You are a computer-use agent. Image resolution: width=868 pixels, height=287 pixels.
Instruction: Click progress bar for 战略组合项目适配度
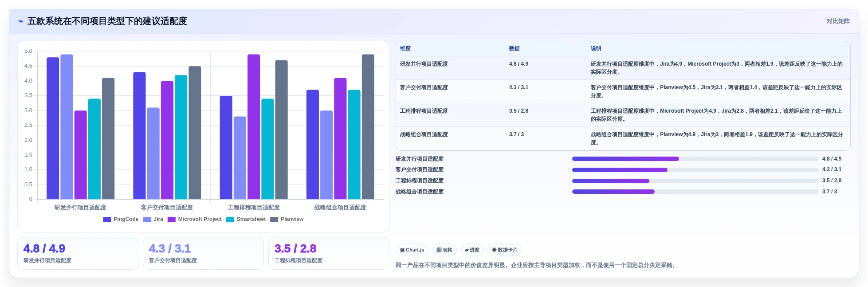click(695, 192)
